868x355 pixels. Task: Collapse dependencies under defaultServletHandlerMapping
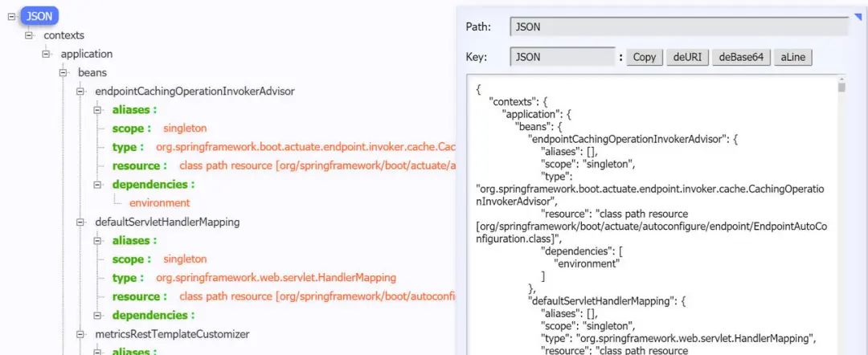click(x=98, y=316)
